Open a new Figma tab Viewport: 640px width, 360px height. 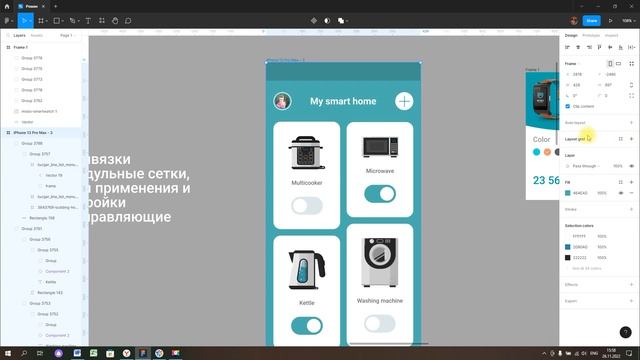[56, 6]
